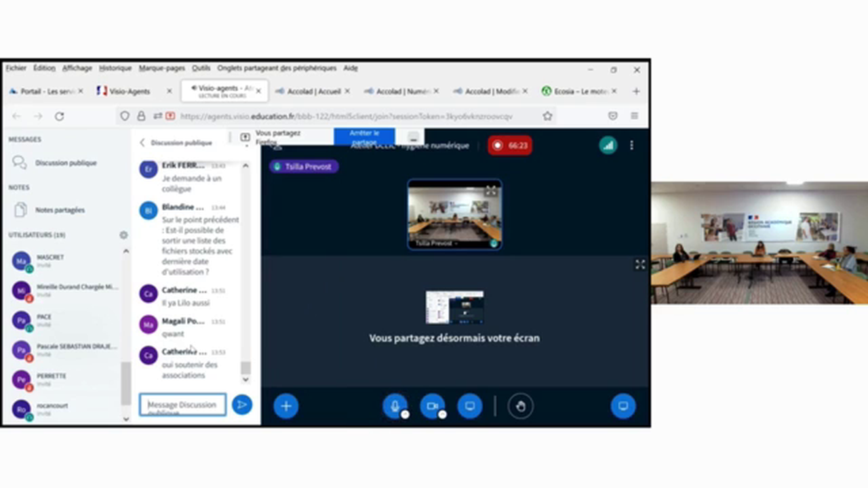Expand the Tsilla Prevost webcam to fullscreen
Viewport: 868px width, 488px height.
pos(491,191)
